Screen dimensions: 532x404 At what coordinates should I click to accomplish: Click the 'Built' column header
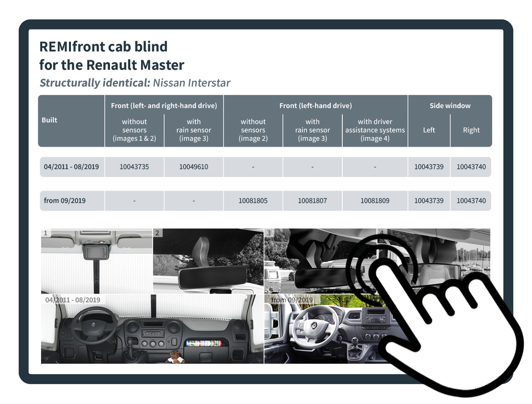[49, 120]
